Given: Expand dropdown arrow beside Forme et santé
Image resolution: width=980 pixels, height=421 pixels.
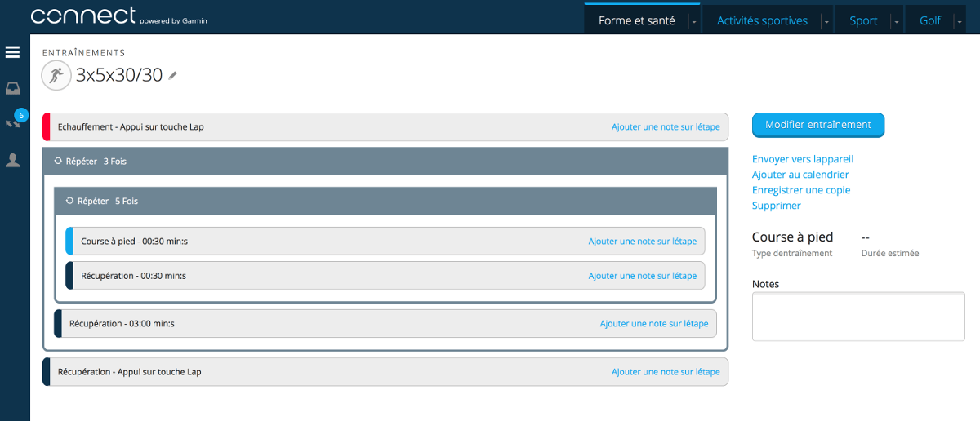Looking at the screenshot, I should (x=694, y=22).
